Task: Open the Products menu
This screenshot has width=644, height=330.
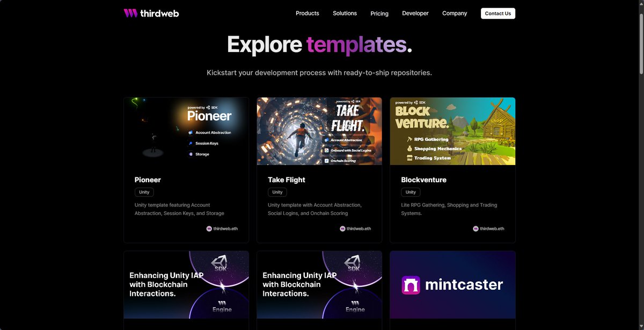Action: pyautogui.click(x=308, y=13)
